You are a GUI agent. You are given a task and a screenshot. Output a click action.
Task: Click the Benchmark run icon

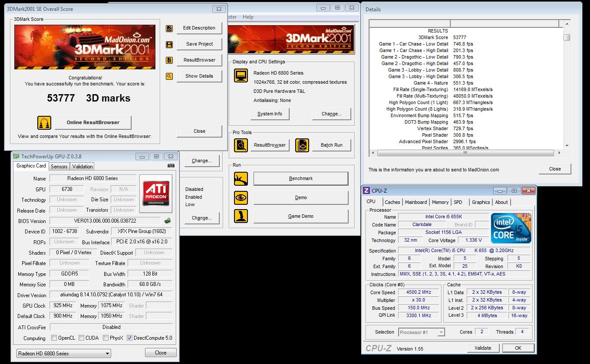click(241, 179)
